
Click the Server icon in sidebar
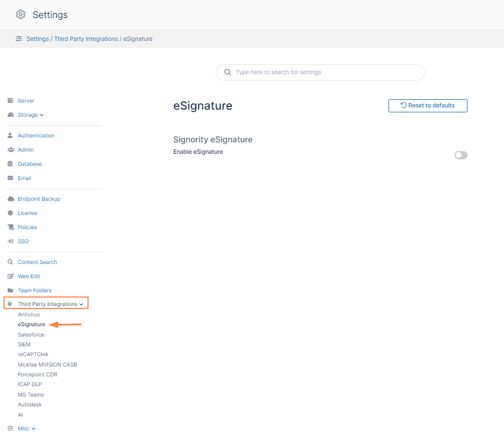tap(10, 101)
